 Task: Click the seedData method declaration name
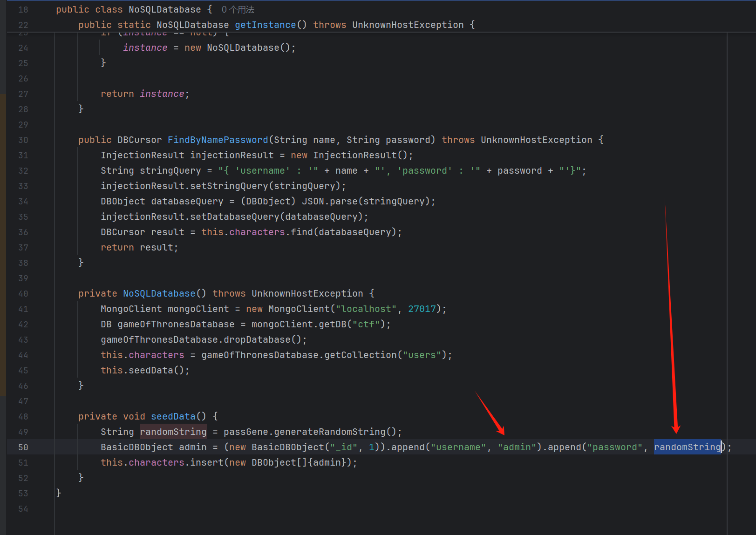point(173,417)
